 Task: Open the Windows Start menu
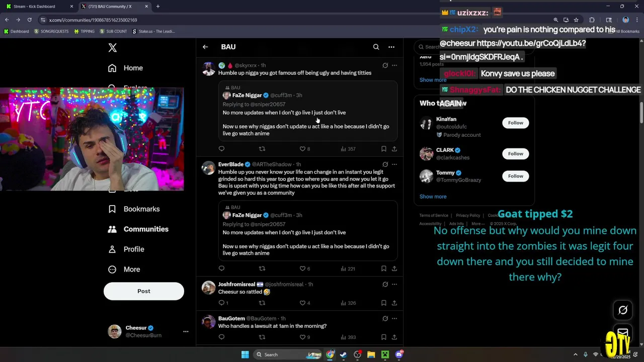tap(245, 354)
